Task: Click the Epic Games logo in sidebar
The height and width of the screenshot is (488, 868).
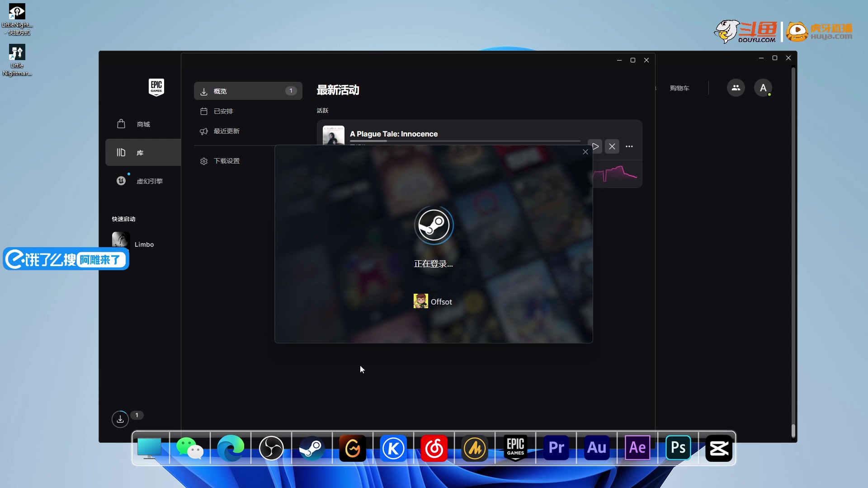Action: [x=156, y=87]
